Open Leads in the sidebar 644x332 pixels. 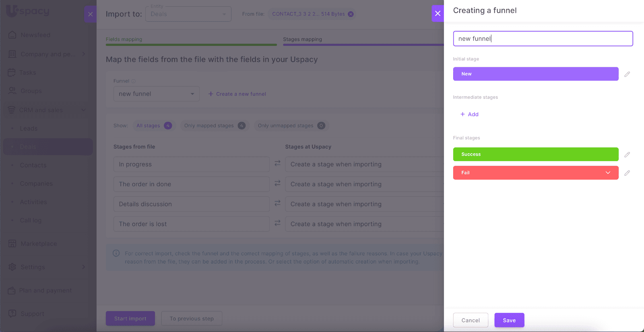(29, 129)
